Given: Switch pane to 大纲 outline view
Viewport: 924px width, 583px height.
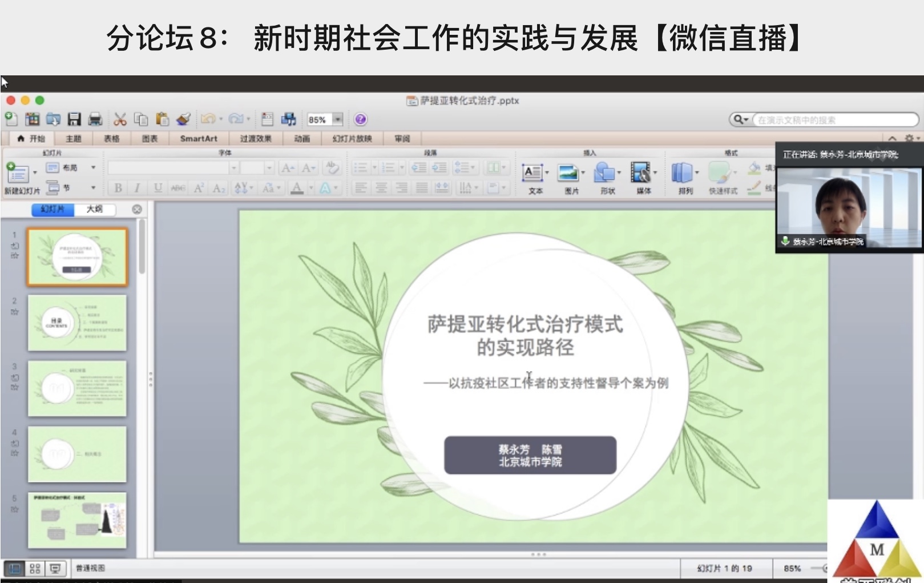Looking at the screenshot, I should (95, 210).
